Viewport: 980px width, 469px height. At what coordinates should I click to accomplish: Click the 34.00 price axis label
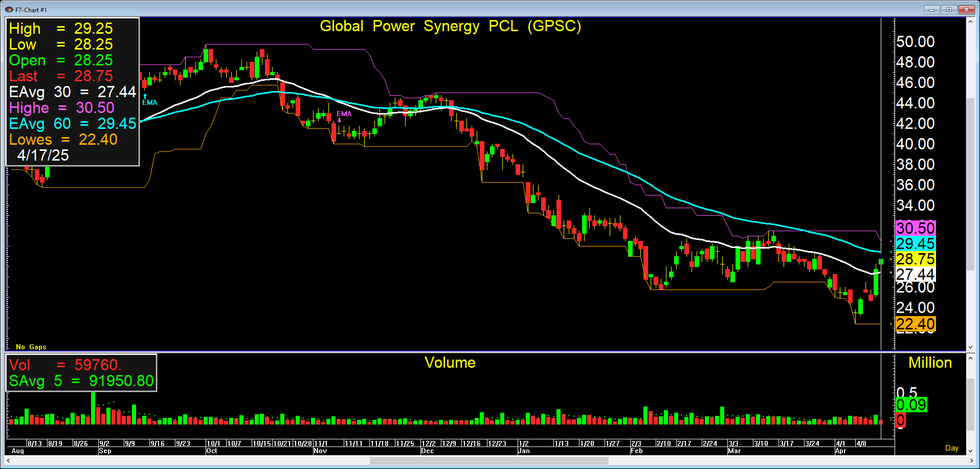click(916, 205)
